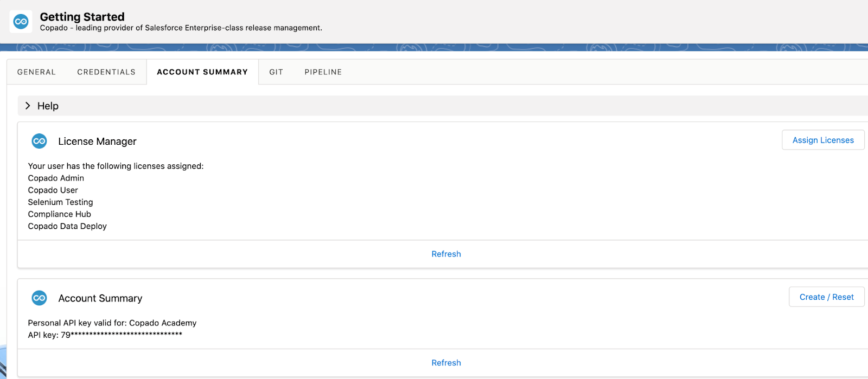Open the Pipeline tab

click(x=323, y=72)
